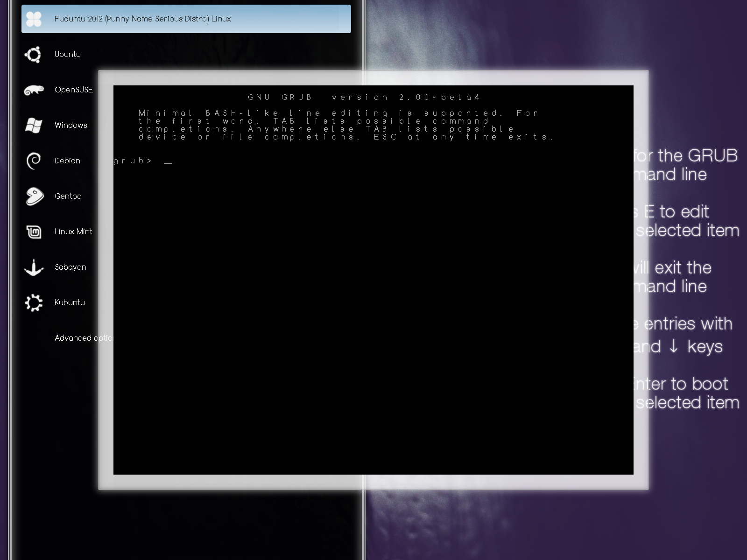This screenshot has height=560, width=747.
Task: Open the Advanced options entry
Action: pyautogui.click(x=84, y=338)
